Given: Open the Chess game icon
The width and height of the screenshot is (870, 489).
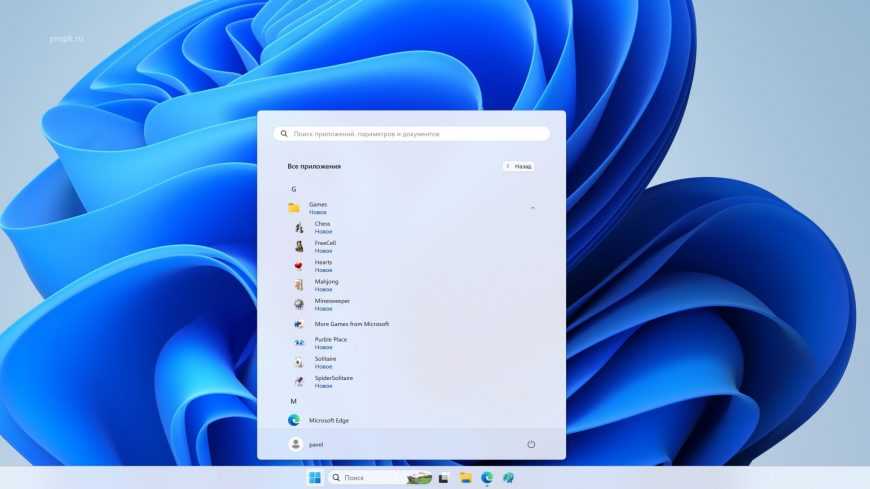Looking at the screenshot, I should tap(299, 228).
